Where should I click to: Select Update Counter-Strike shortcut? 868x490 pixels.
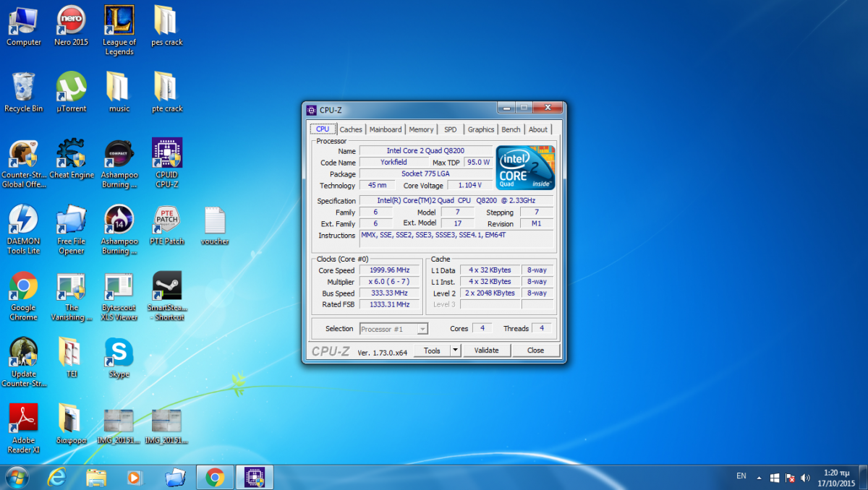[x=23, y=364]
